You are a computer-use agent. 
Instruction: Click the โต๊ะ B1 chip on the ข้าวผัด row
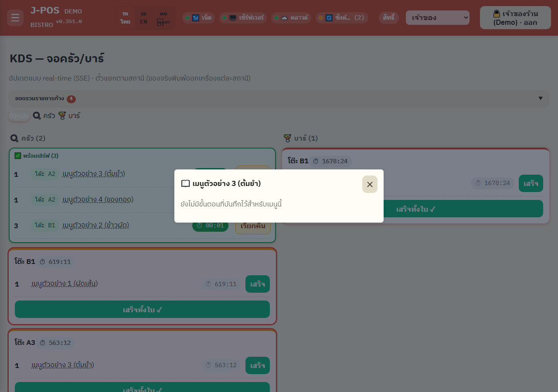click(45, 226)
